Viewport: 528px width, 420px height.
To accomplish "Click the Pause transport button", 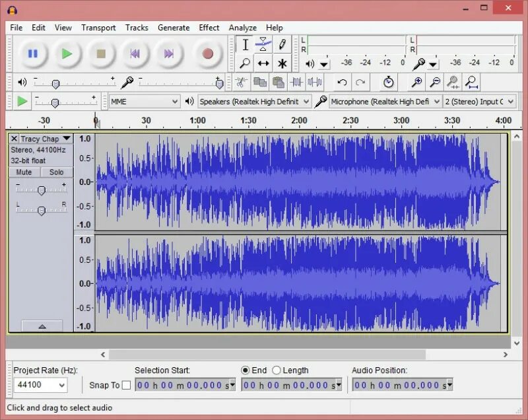I will [32, 53].
